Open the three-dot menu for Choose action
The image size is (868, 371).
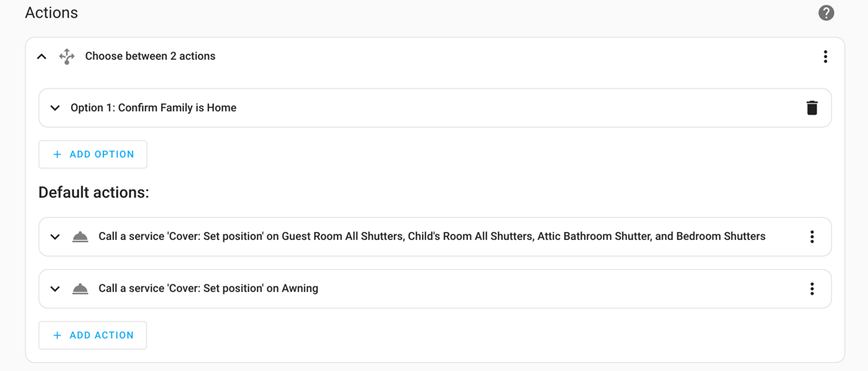coord(825,57)
